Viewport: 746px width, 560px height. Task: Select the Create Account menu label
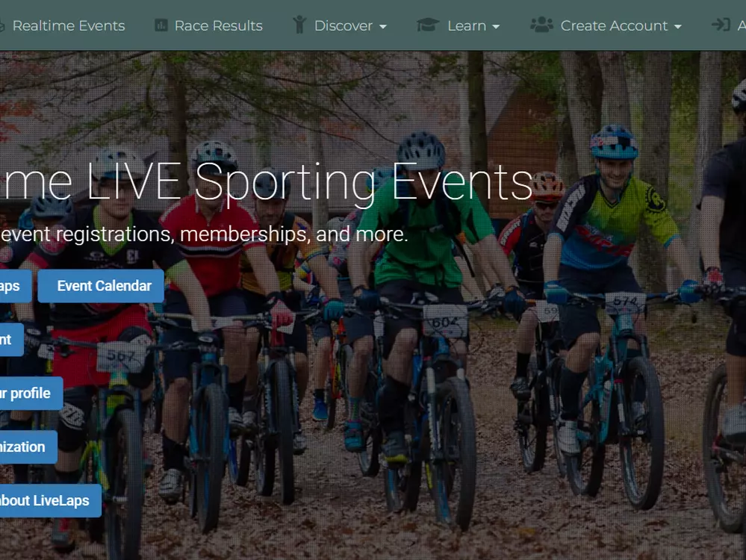click(615, 25)
